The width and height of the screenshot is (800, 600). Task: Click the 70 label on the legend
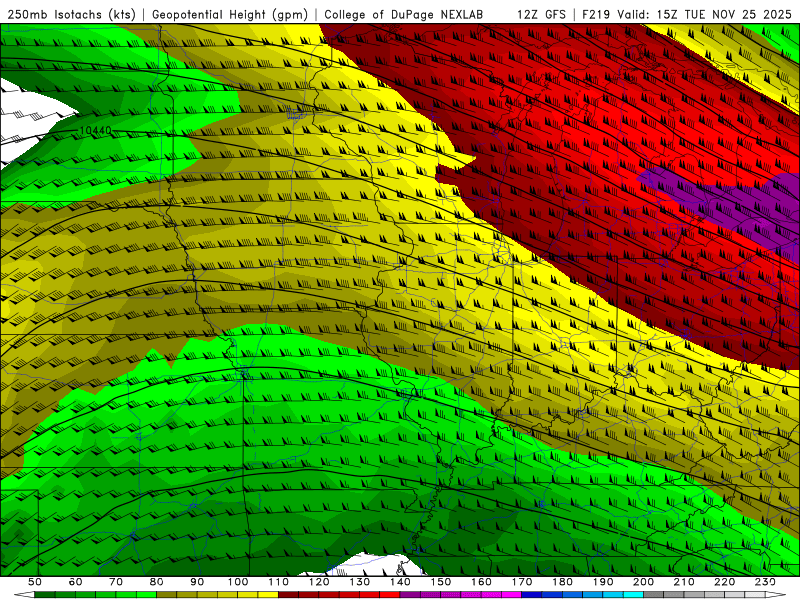click(116, 582)
